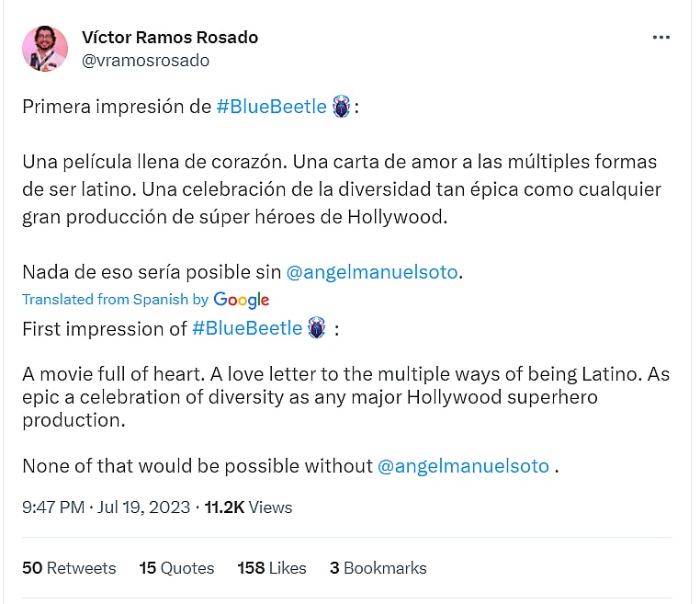Click the beetle emoji in the Spanish tweet

point(342,107)
